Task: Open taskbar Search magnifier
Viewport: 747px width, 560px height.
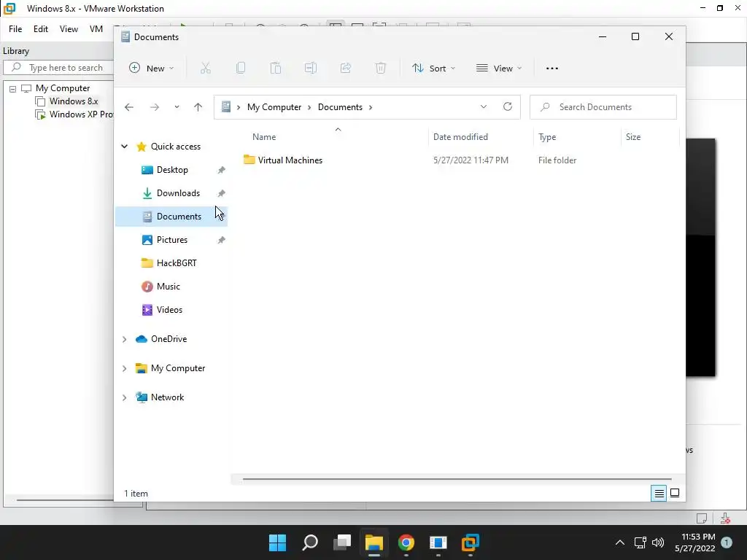Action: tap(309, 542)
